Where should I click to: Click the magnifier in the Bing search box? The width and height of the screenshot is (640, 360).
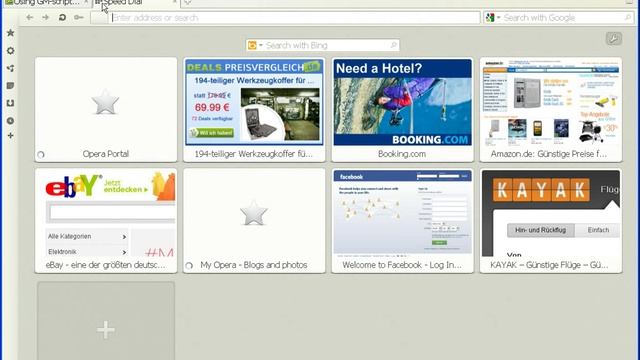click(x=393, y=45)
